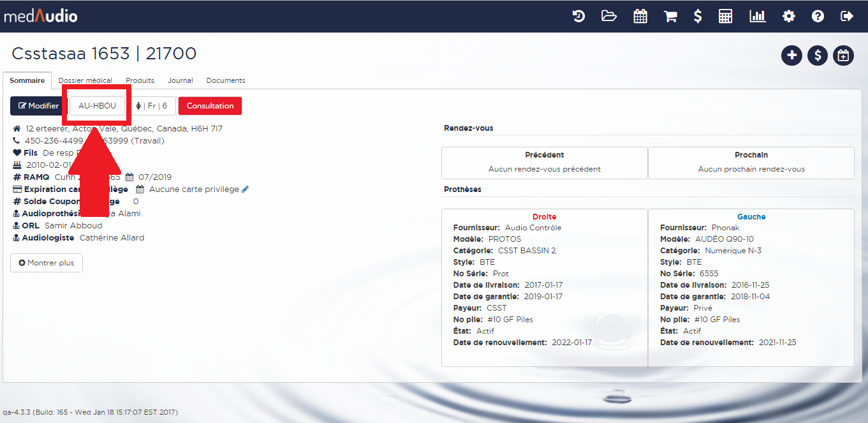Click the open folder icon
Viewport: 868px width, 423px height.
point(609,17)
